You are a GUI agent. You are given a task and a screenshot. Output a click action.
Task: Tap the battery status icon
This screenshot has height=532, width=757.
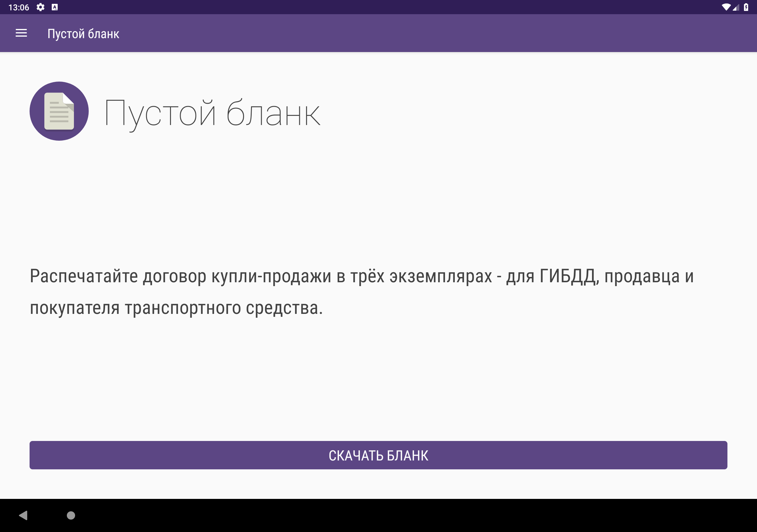tap(746, 7)
